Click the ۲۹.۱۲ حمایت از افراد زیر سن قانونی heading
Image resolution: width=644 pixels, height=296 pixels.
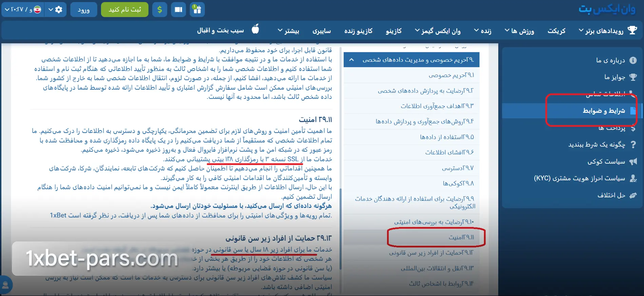(x=279, y=238)
